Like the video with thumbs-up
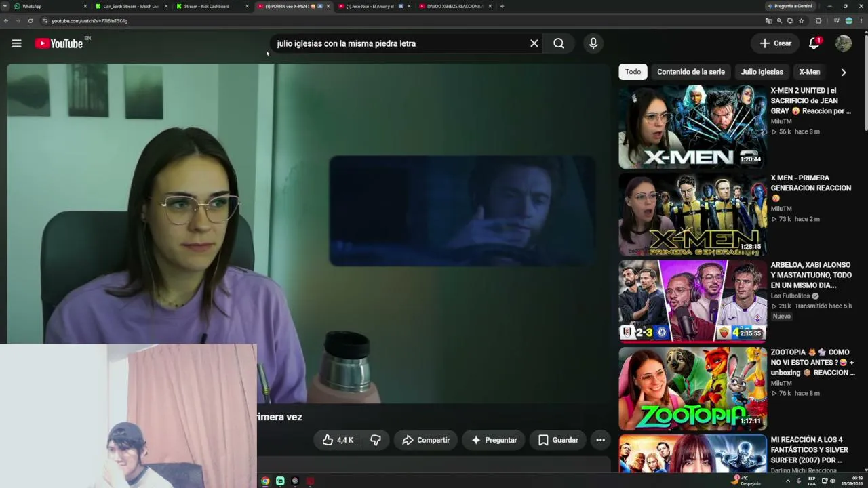868x488 pixels. pyautogui.click(x=338, y=440)
